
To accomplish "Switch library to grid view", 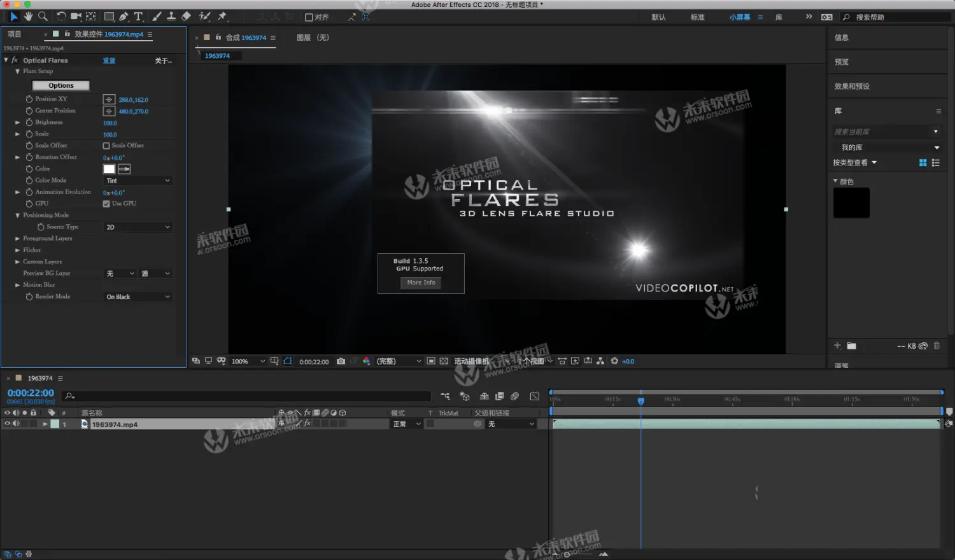I will tap(923, 163).
